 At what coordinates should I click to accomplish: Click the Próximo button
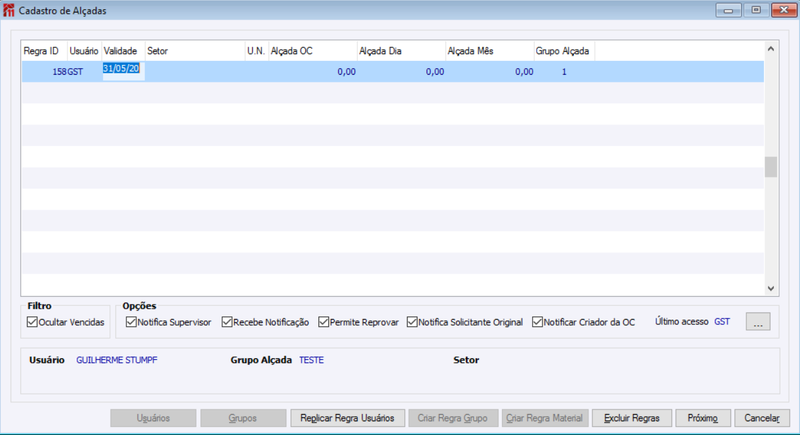tap(703, 418)
